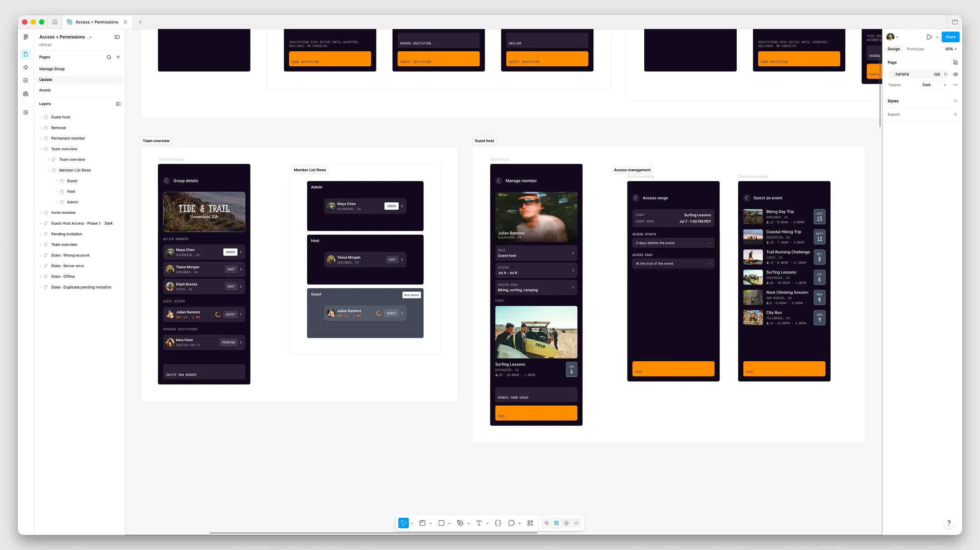Open a new tab with plus button
980x550 pixels.
coord(140,22)
